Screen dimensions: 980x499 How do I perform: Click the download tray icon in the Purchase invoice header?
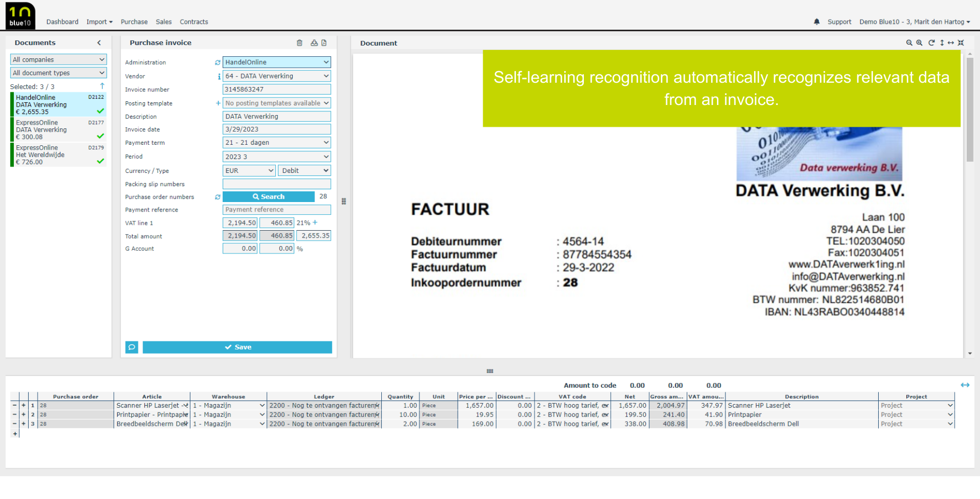(x=314, y=43)
